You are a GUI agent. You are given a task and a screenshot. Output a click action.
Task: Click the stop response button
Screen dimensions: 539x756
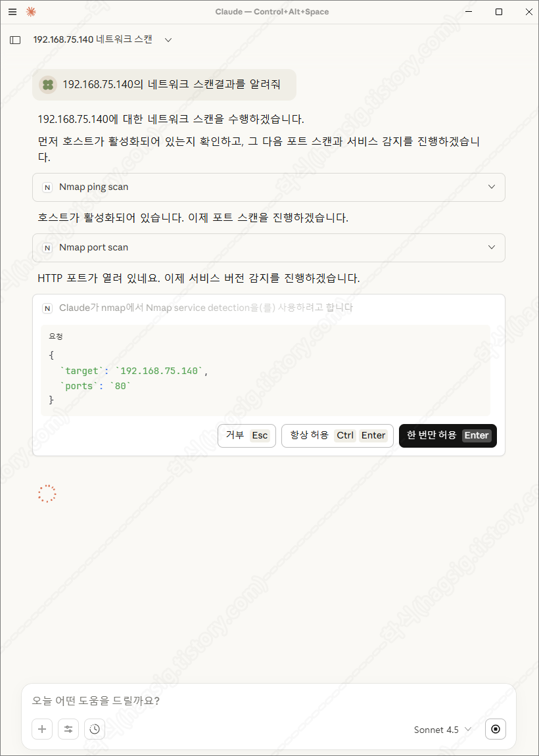point(496,730)
